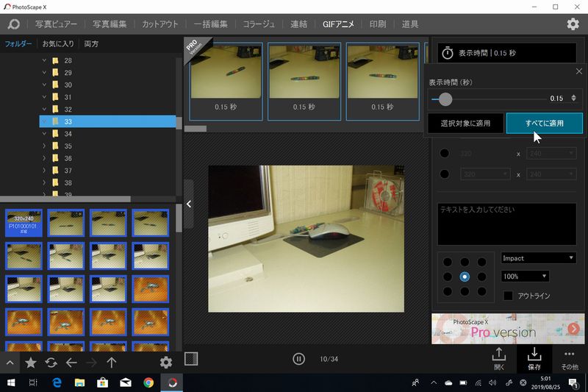Switch to the コラージュ tab

click(x=260, y=24)
